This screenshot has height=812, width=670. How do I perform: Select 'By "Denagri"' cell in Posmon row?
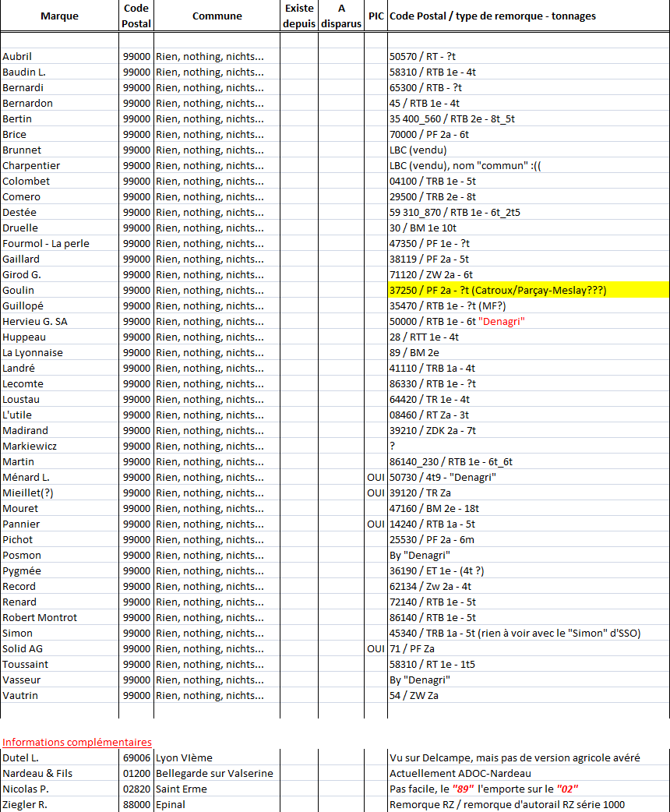529,555
